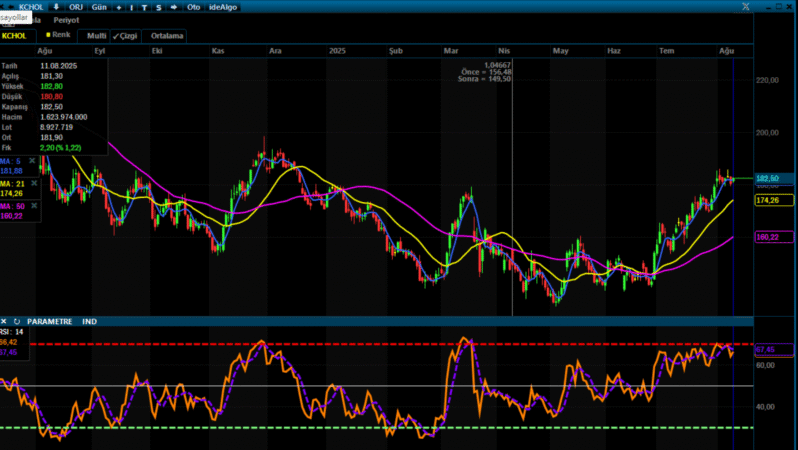Open PARAMETRE settings in indicator panel
This screenshot has width=798, height=450.
[x=49, y=321]
